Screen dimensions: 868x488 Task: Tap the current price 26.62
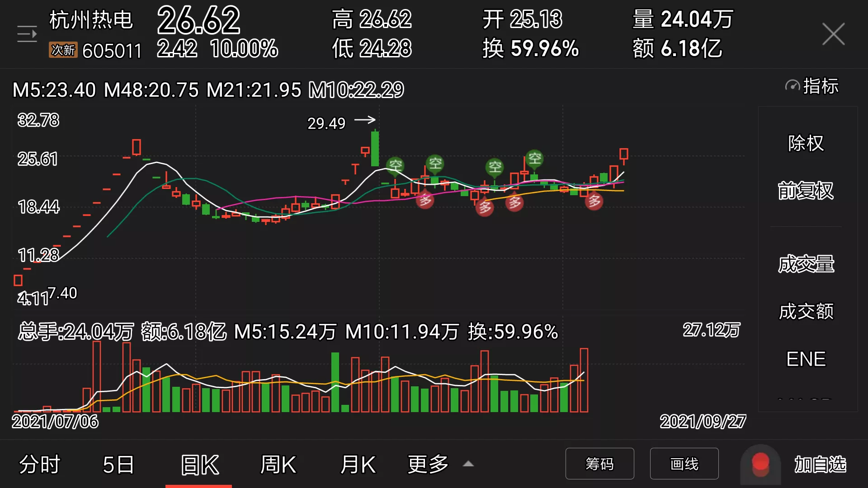tap(198, 20)
